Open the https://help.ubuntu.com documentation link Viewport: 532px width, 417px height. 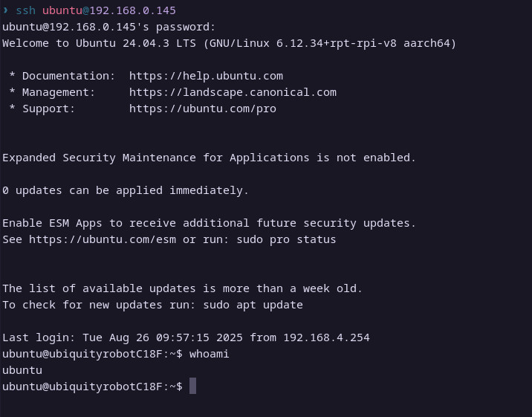pyautogui.click(x=206, y=76)
